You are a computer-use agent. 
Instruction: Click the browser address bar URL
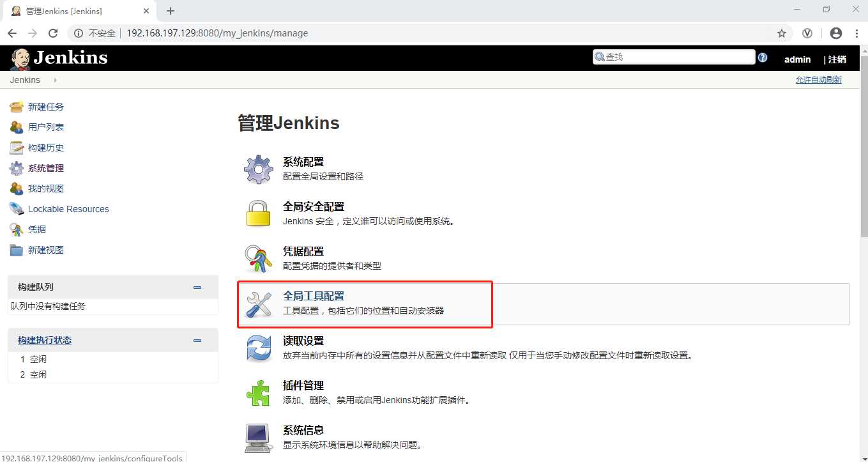[x=217, y=33]
